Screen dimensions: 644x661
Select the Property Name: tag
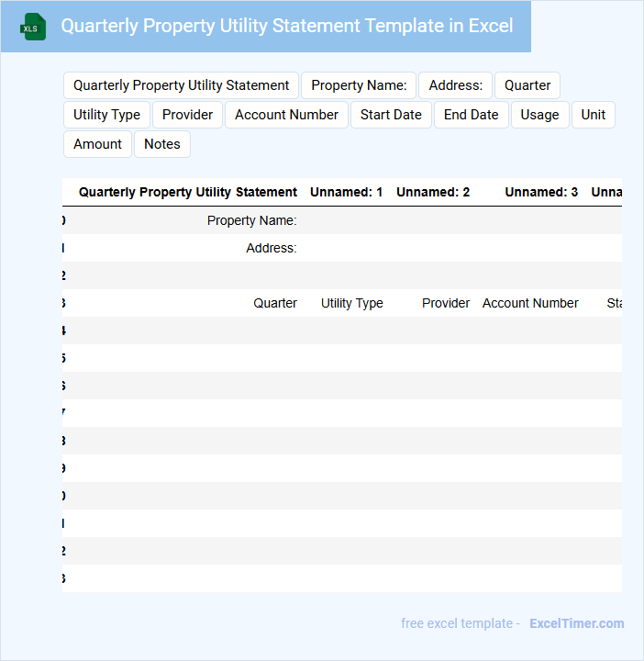(359, 85)
